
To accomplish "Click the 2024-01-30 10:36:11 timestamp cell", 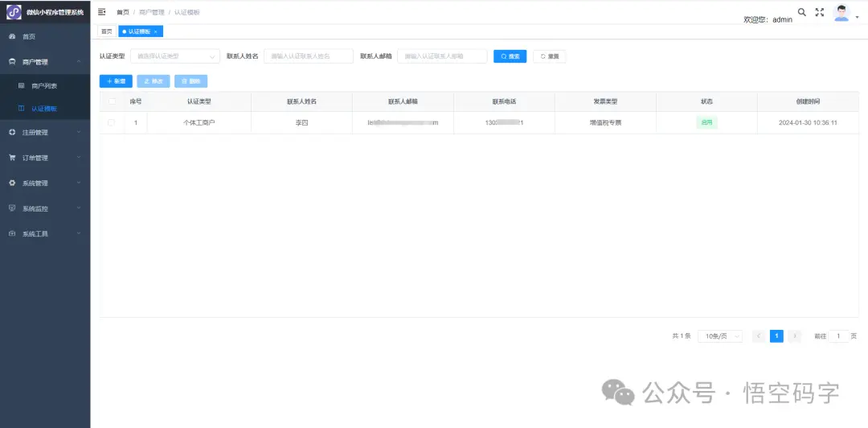I will 808,122.
